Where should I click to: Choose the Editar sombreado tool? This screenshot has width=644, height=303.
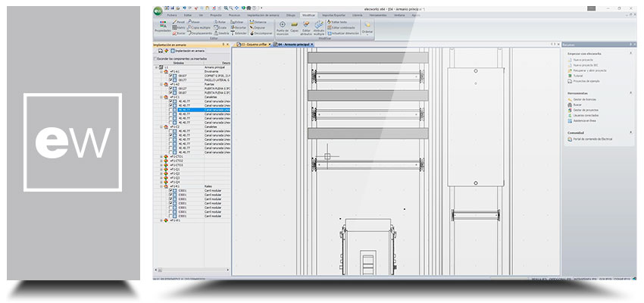[x=341, y=27]
